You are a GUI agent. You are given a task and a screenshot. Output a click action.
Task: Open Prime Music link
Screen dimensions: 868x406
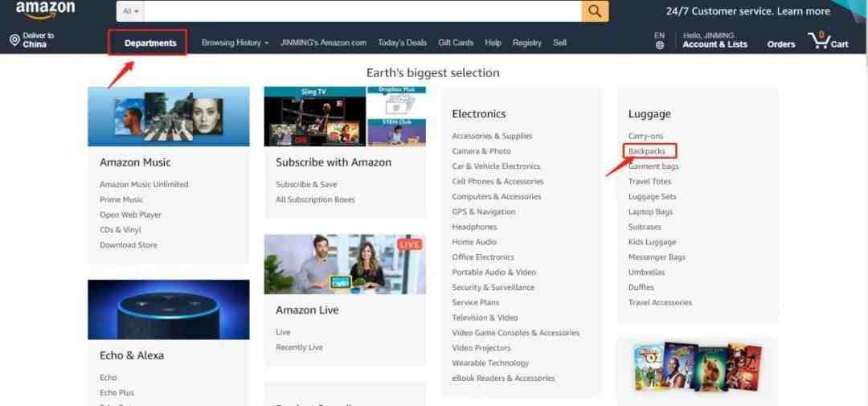click(x=121, y=199)
